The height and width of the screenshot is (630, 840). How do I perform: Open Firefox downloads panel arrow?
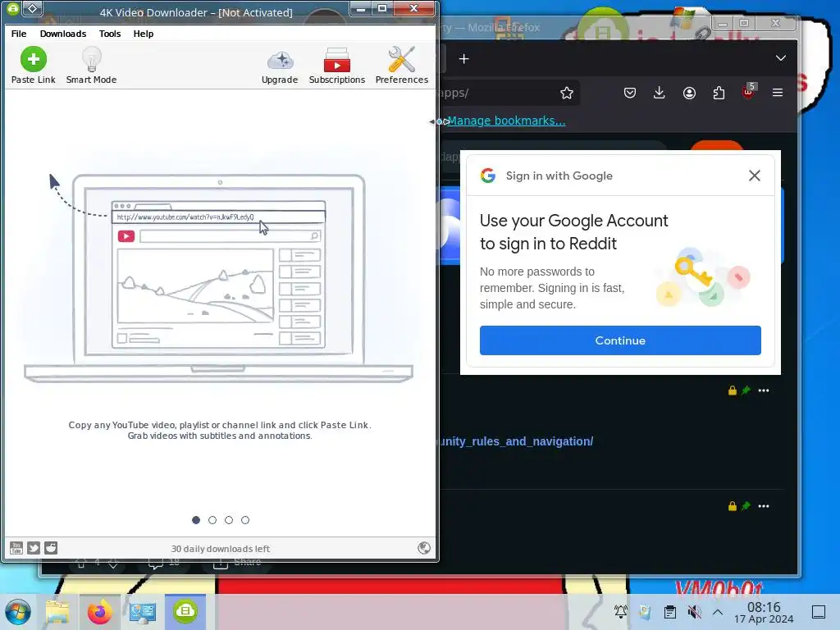(660, 93)
